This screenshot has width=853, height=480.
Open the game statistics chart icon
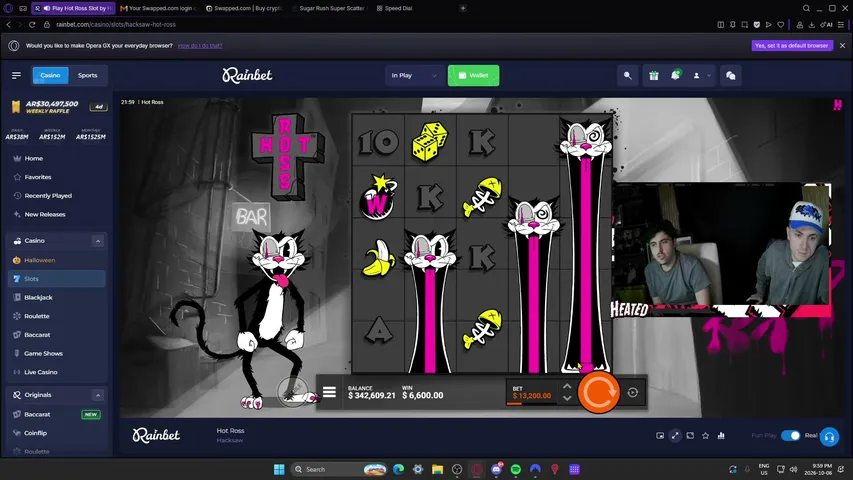point(721,435)
